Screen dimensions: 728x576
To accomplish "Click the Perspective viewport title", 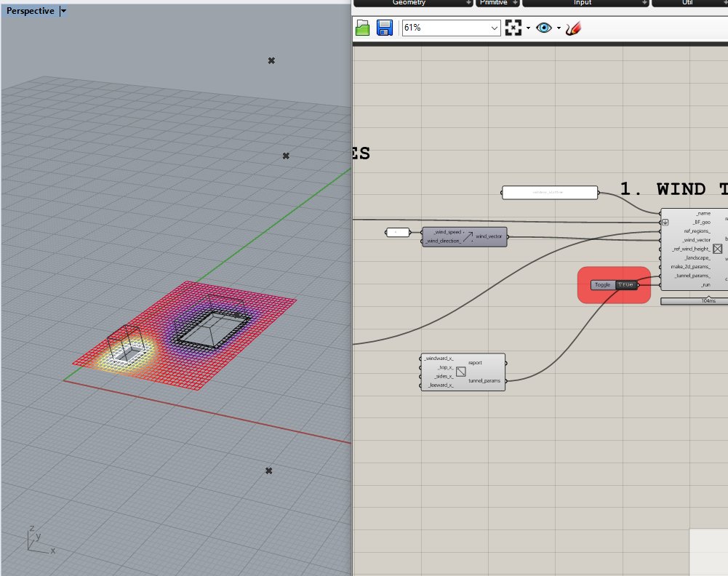I will pyautogui.click(x=30, y=11).
